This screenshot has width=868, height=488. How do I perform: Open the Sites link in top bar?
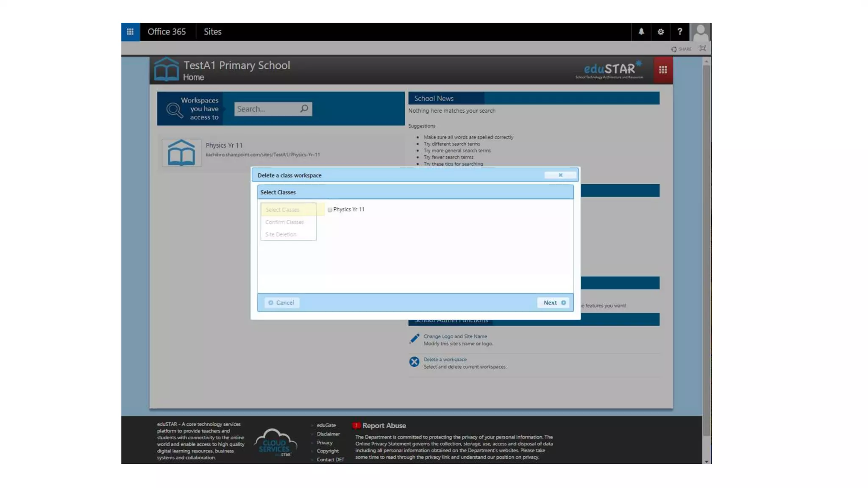tap(212, 32)
